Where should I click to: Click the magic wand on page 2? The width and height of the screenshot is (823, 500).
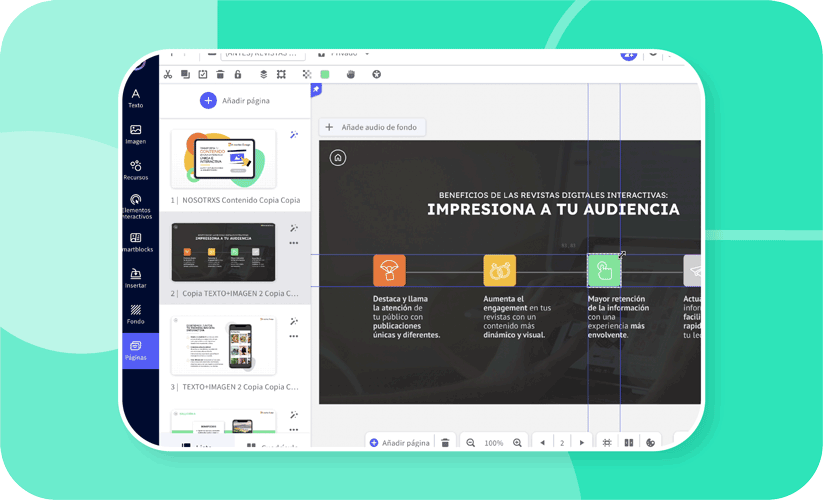pyautogui.click(x=294, y=228)
